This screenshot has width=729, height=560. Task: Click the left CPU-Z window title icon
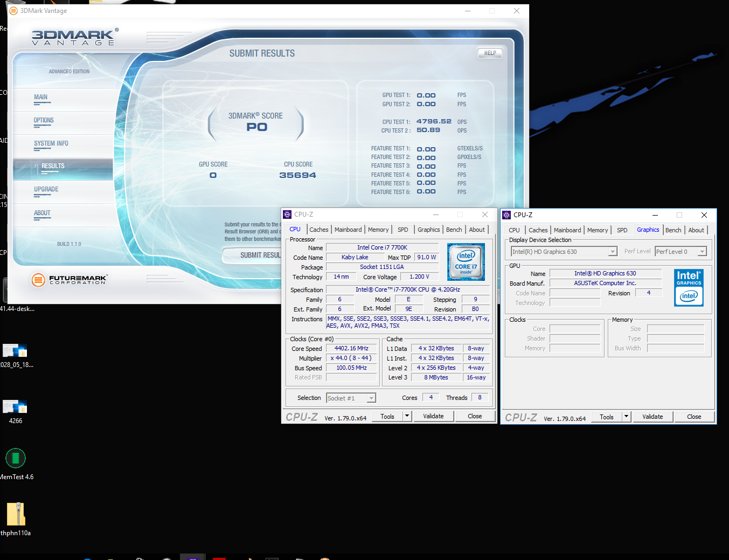288,215
